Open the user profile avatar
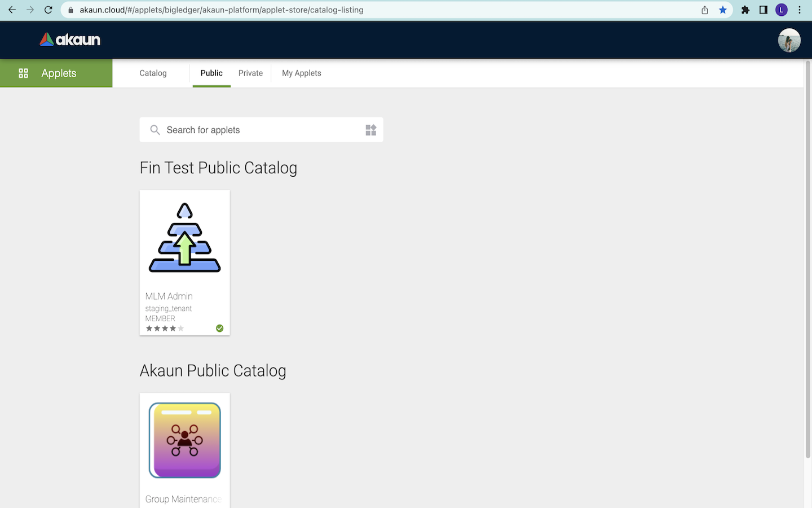 (789, 40)
